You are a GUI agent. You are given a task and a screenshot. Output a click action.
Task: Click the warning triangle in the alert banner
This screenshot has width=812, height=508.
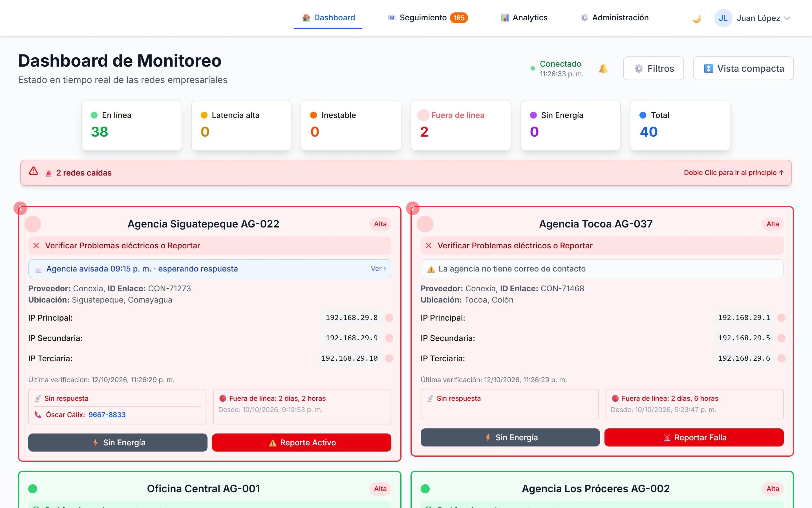click(x=34, y=171)
